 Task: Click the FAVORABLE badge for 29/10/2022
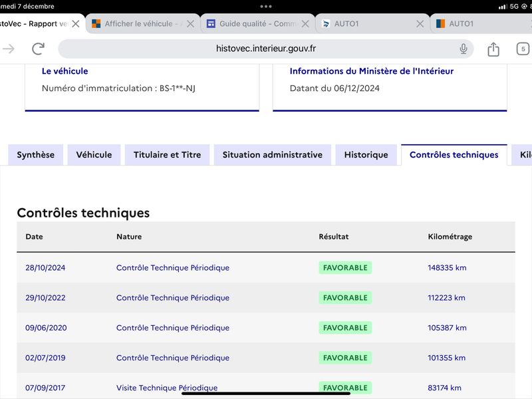click(345, 298)
